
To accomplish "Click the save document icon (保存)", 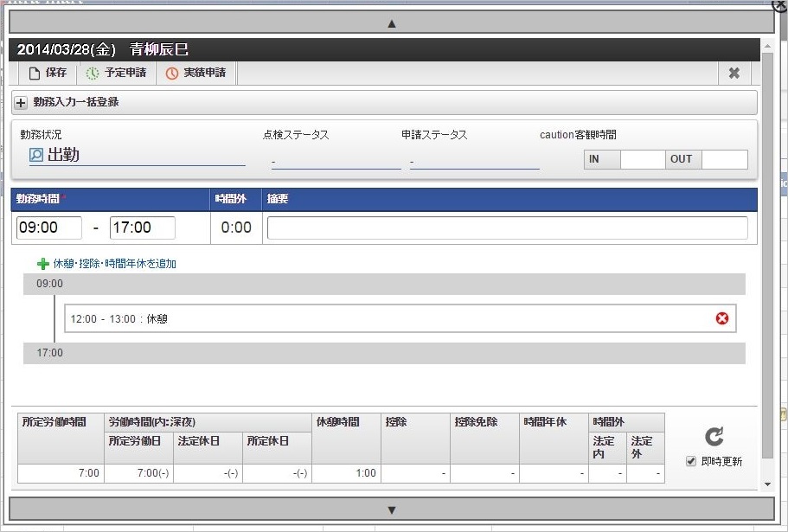I will 35,74.
